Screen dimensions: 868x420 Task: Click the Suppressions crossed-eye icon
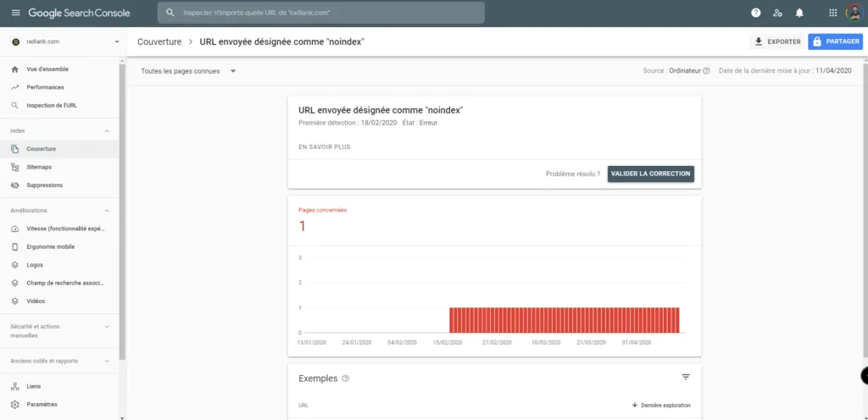(x=15, y=185)
